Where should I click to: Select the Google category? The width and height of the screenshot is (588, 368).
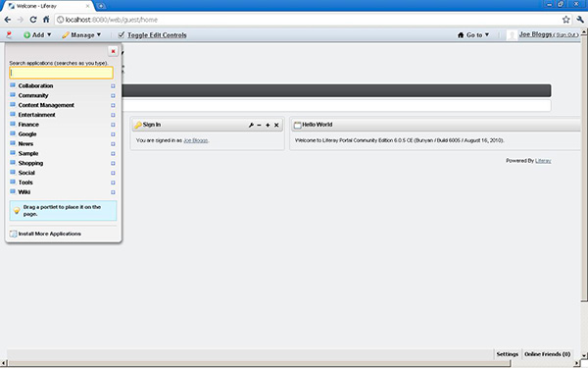coord(27,134)
